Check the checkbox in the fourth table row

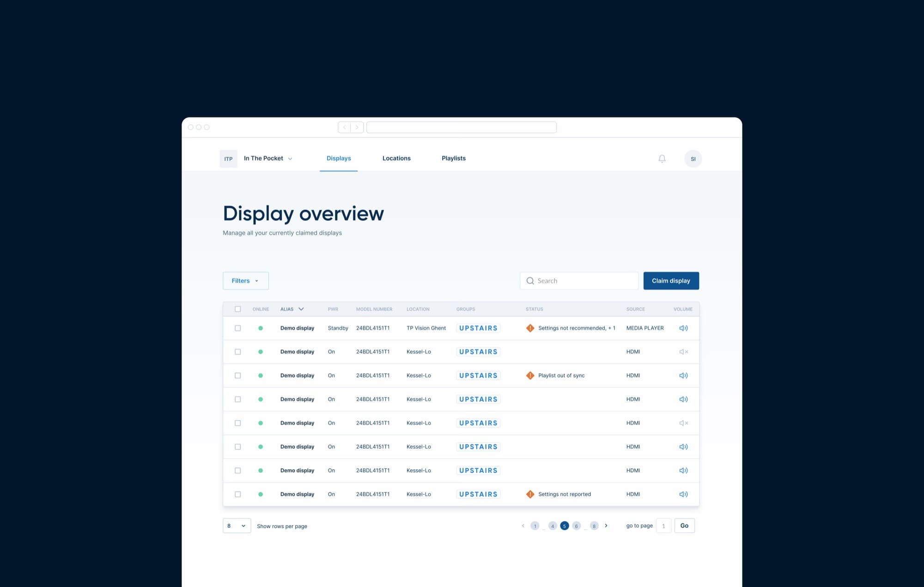coord(237,399)
